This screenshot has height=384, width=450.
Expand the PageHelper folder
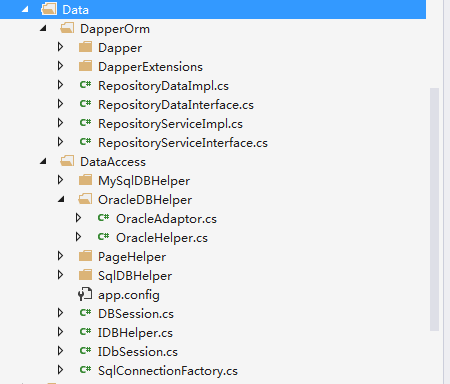(60, 256)
